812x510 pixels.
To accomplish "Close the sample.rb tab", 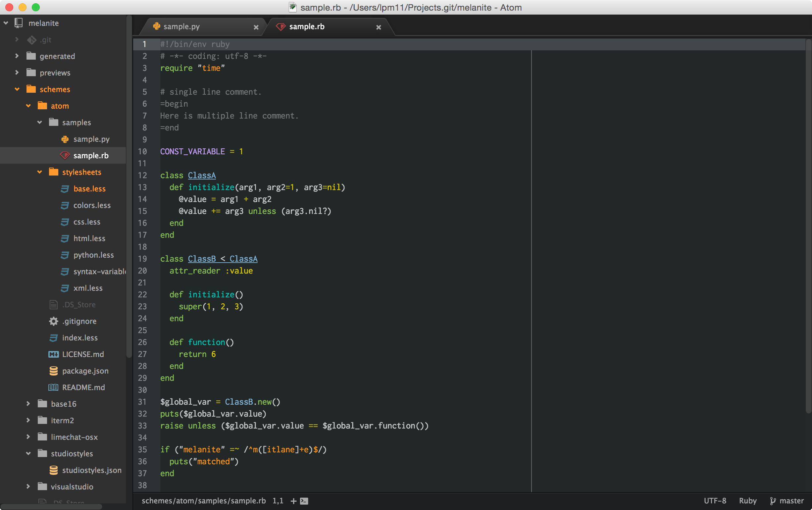I will pyautogui.click(x=379, y=27).
